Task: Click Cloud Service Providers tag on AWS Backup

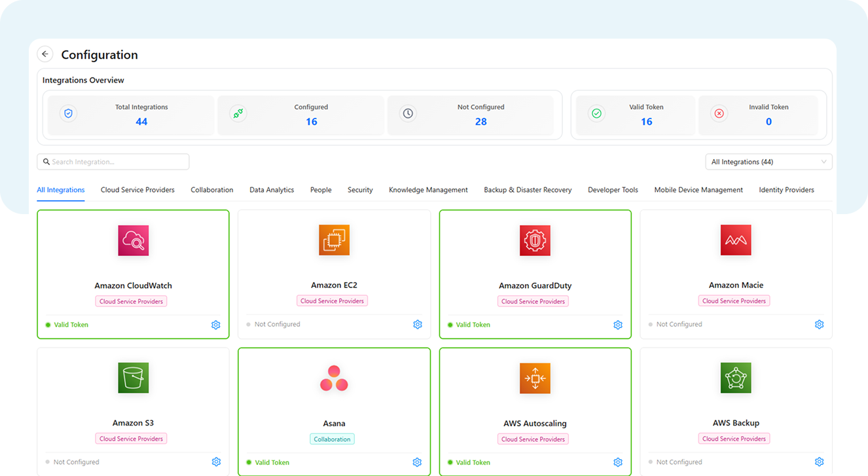Action: (x=734, y=439)
